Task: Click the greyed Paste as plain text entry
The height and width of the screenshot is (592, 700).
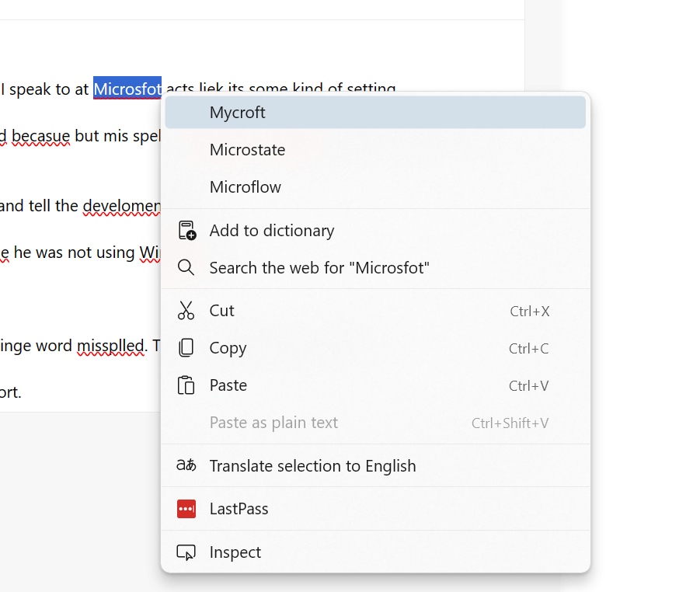Action: pos(375,423)
